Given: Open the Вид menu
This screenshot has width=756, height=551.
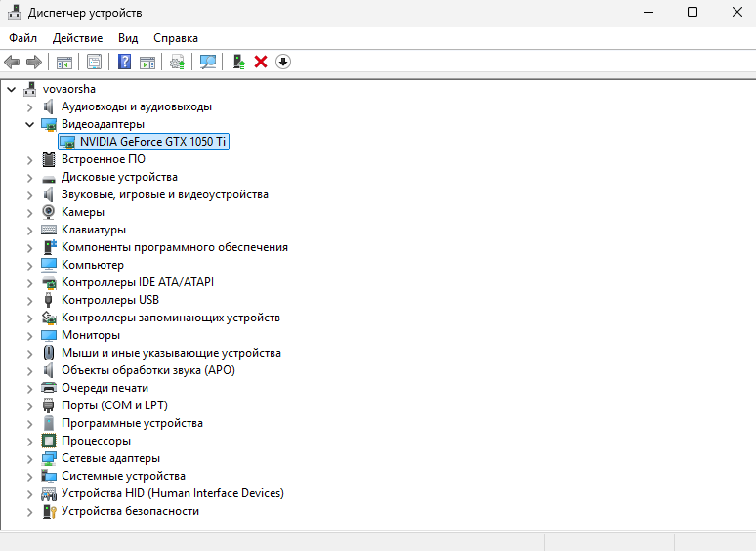Looking at the screenshot, I should pyautogui.click(x=128, y=37).
